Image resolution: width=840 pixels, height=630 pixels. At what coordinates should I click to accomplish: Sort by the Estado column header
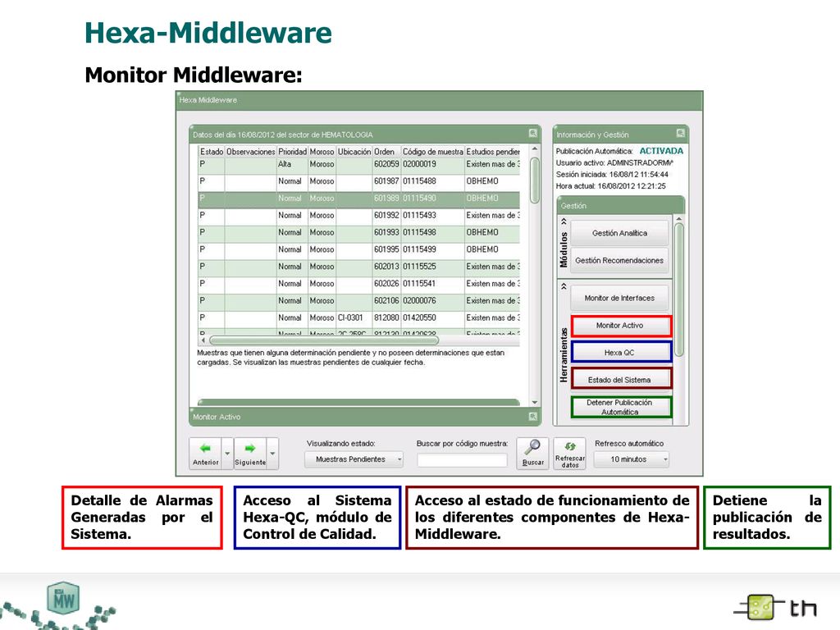tap(212, 152)
